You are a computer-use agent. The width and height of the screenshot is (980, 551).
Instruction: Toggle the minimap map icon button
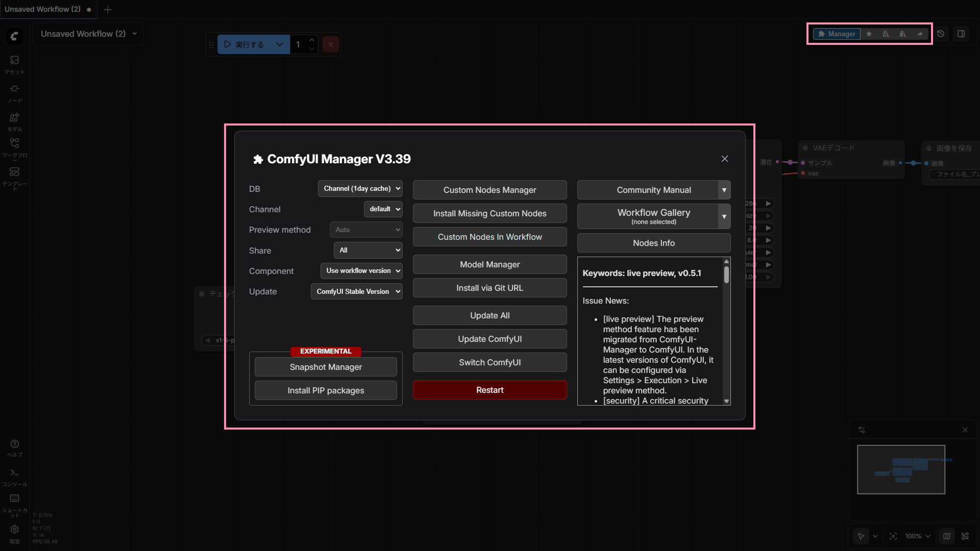[947, 536]
